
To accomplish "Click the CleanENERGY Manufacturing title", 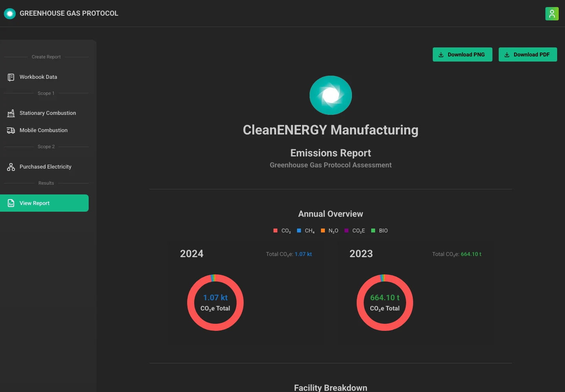I will point(331,130).
